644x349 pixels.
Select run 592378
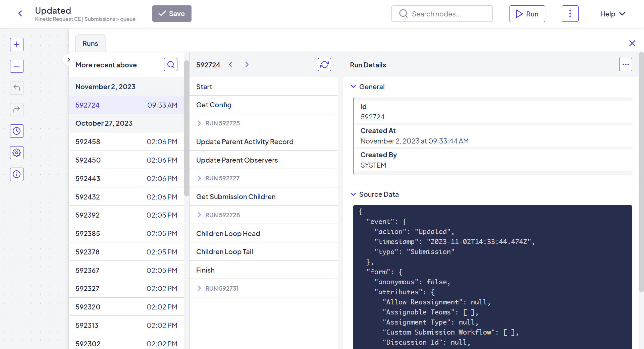coord(126,252)
